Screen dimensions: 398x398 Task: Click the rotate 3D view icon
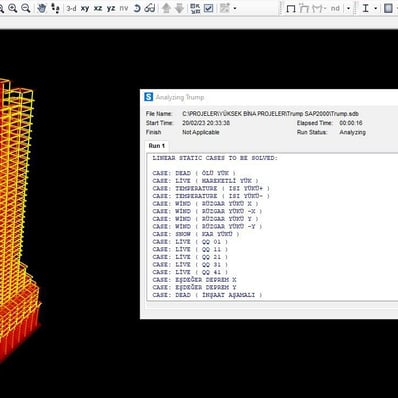pos(137,8)
